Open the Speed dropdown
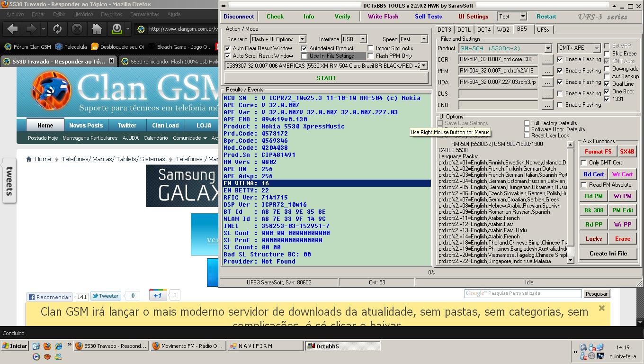Viewport: 644px width, 364px height. (x=423, y=39)
